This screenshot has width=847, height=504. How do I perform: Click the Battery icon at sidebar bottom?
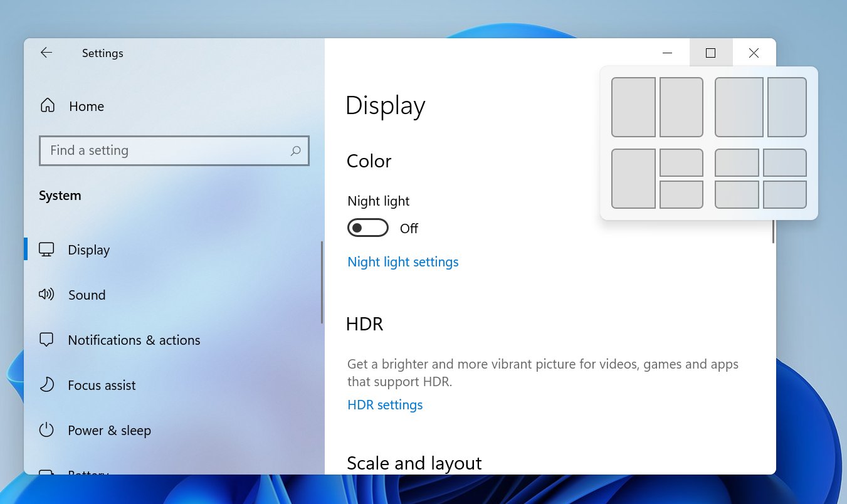click(46, 474)
